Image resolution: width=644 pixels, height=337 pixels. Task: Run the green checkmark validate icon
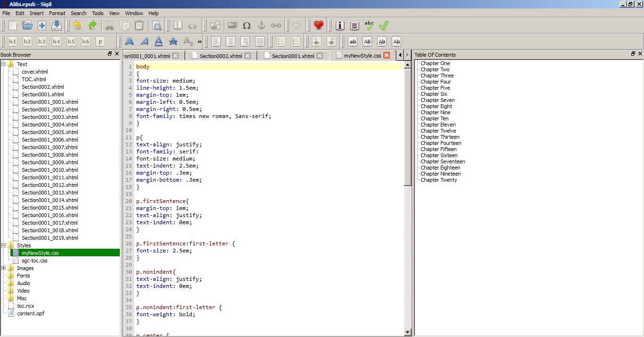click(384, 25)
